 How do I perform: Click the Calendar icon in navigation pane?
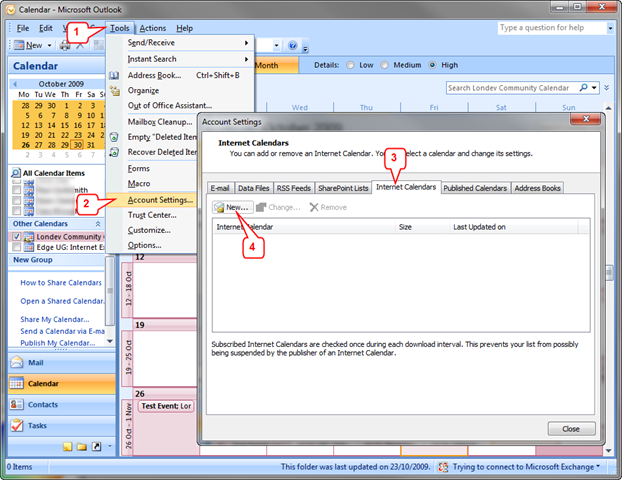tap(17, 384)
